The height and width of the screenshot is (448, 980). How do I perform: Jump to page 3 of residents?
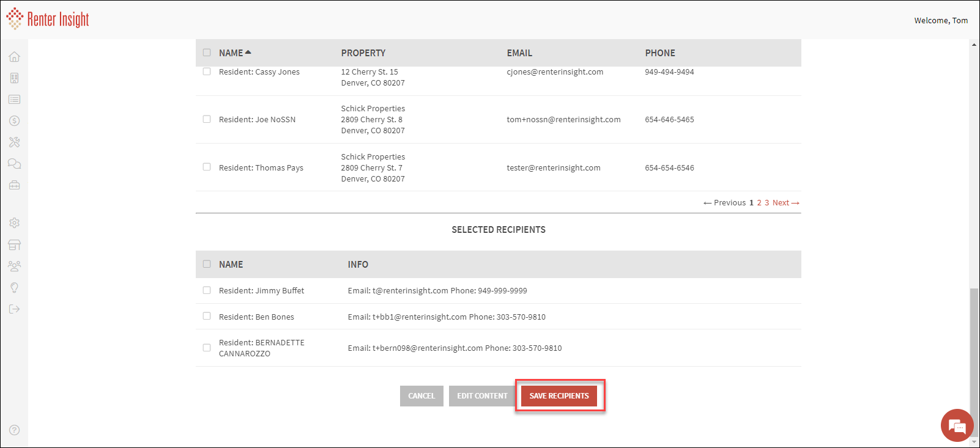tap(767, 203)
